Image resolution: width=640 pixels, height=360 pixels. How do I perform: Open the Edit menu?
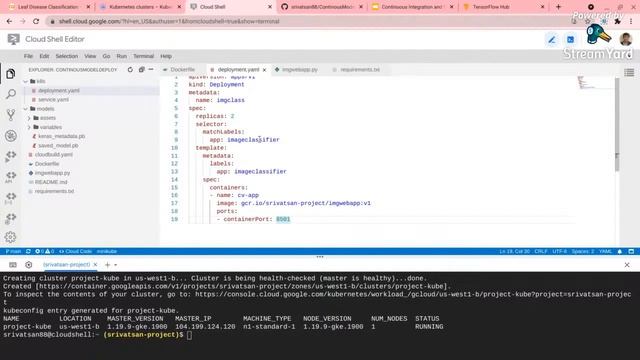[x=44, y=56]
